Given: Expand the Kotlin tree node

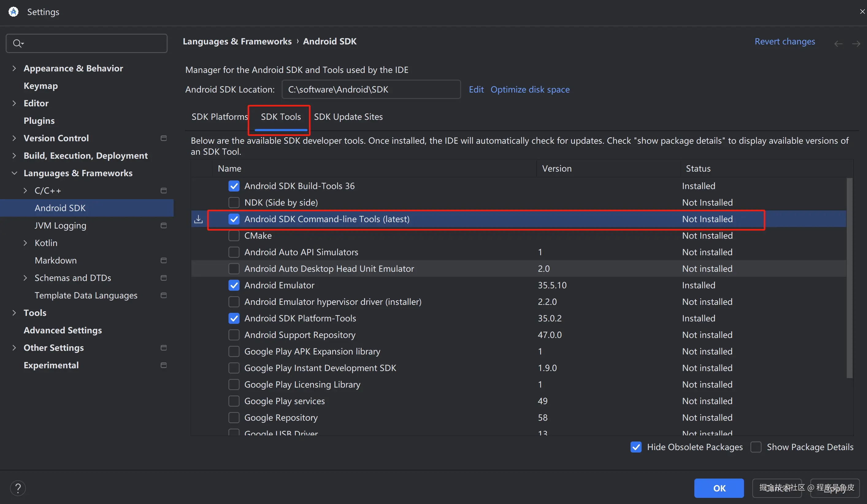Looking at the screenshot, I should pyautogui.click(x=25, y=243).
